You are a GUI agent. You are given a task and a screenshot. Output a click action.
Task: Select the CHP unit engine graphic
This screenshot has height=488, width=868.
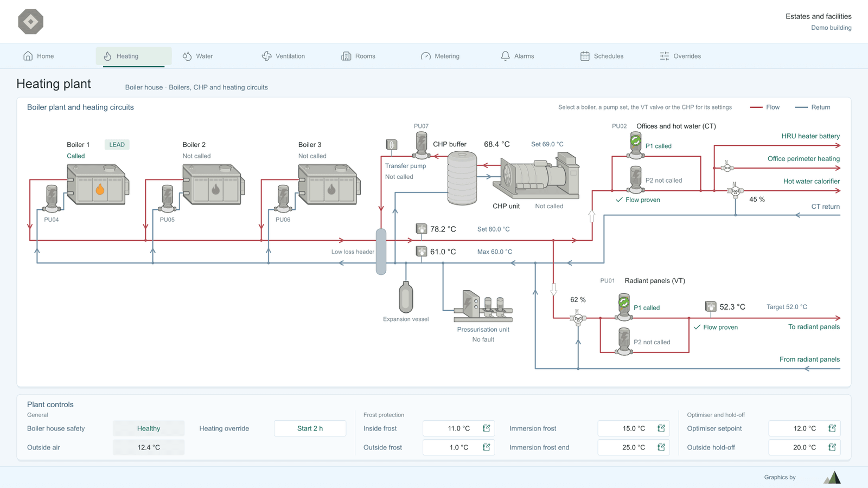pyautogui.click(x=536, y=175)
